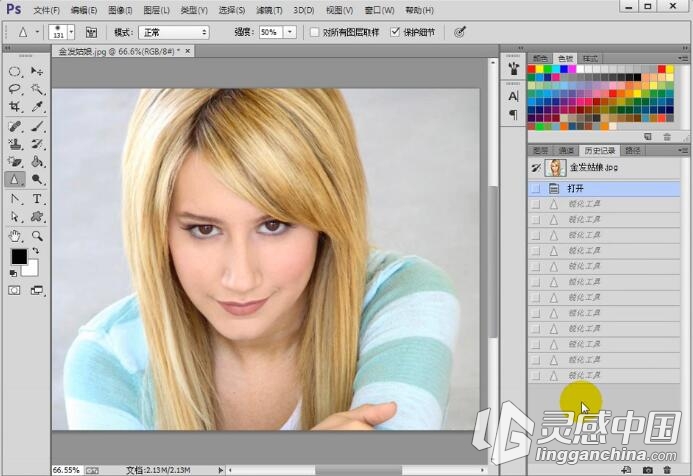Enable tablet pressure for strength icon
This screenshot has height=476, width=693.
[460, 32]
